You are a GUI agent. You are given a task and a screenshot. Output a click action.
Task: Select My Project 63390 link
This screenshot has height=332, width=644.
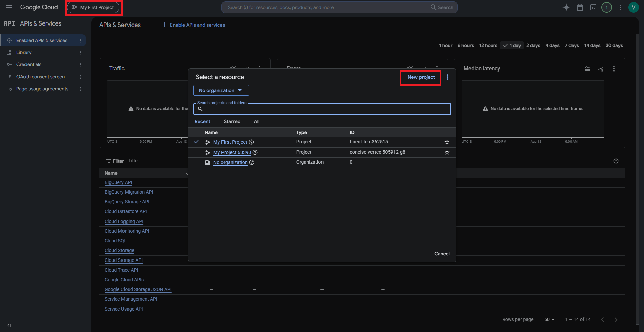[x=232, y=152]
